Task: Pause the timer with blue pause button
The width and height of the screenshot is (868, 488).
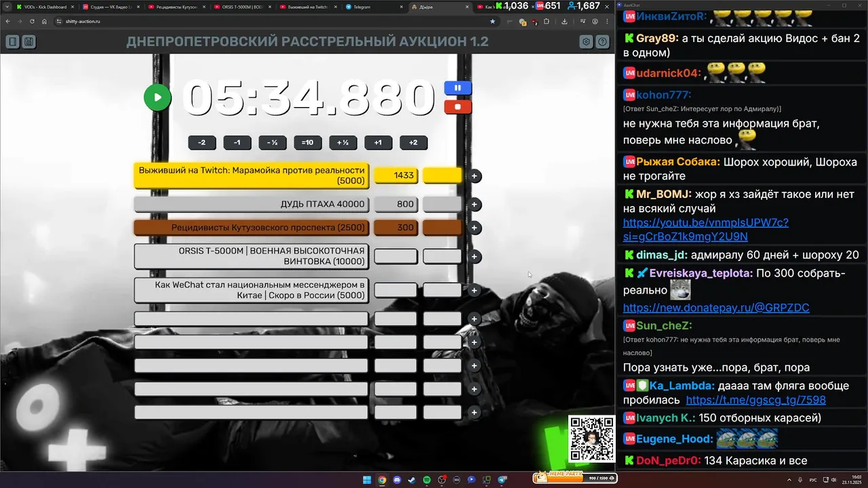Action: 458,87
